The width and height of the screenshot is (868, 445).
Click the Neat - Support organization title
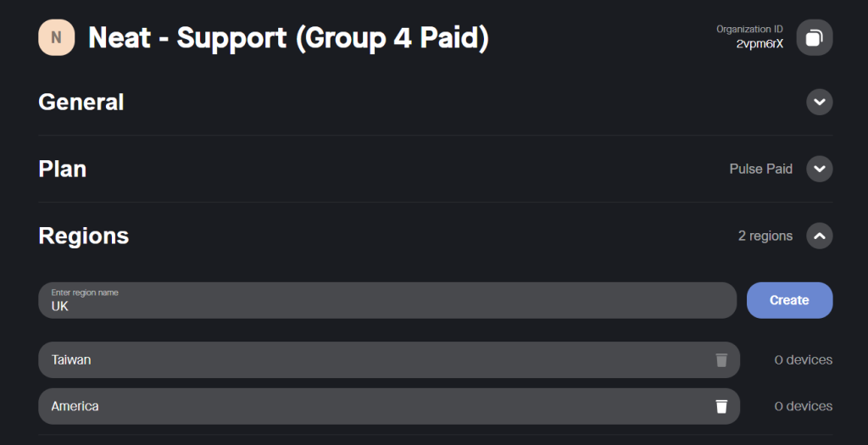[x=288, y=37]
